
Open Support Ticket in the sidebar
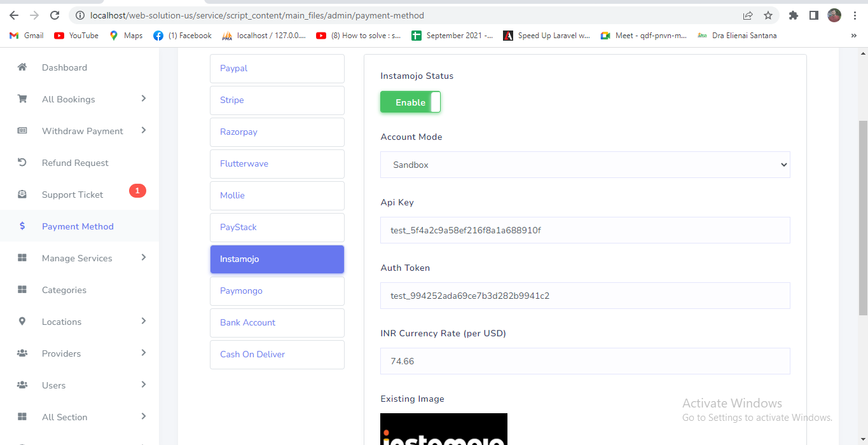coord(72,195)
